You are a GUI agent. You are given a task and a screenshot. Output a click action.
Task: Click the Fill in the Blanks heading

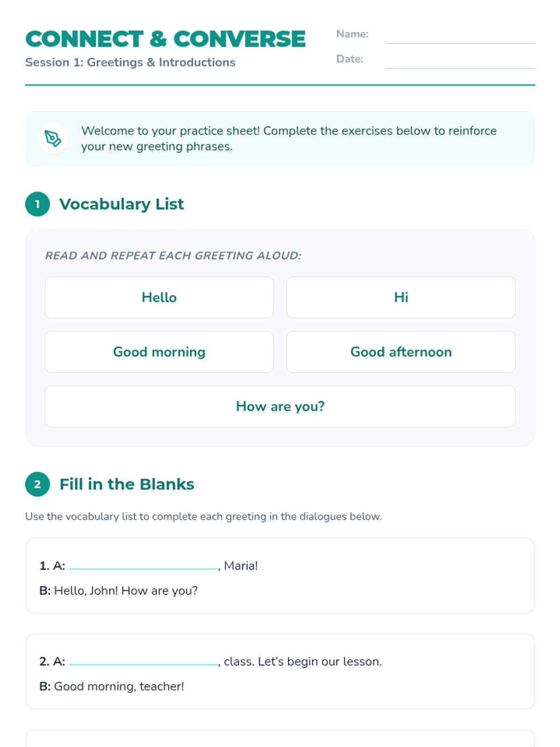(126, 484)
